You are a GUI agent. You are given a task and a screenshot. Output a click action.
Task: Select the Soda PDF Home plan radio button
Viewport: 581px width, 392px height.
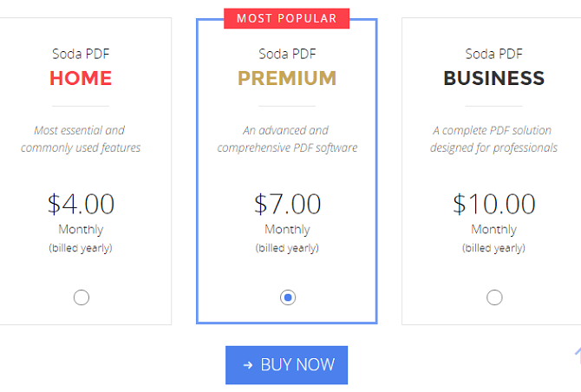(x=82, y=297)
